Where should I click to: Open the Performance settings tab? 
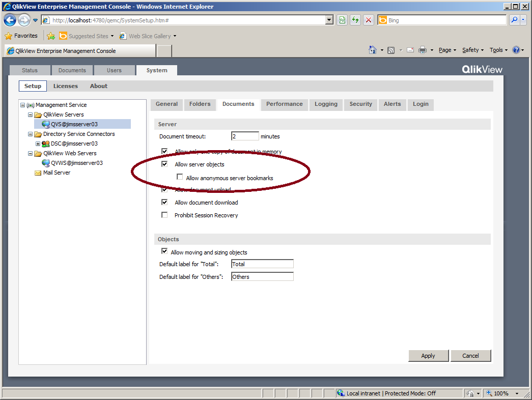284,104
